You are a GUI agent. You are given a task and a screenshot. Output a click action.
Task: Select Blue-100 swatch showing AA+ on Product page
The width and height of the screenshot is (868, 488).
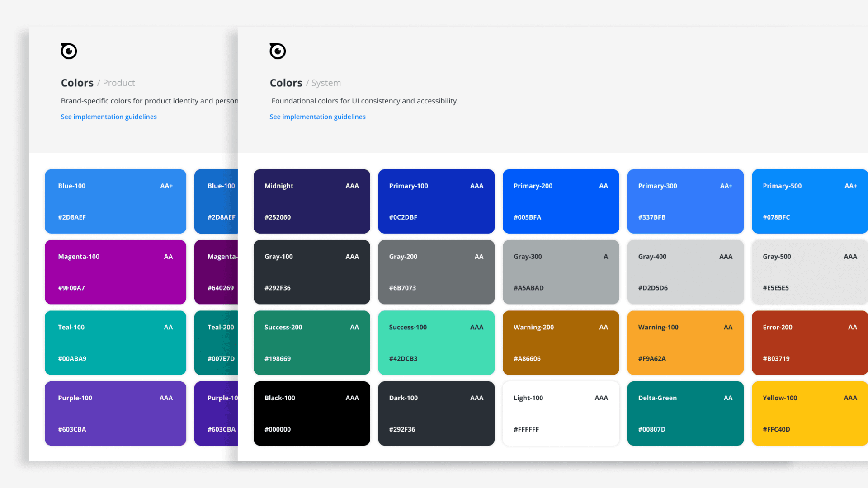coord(115,202)
